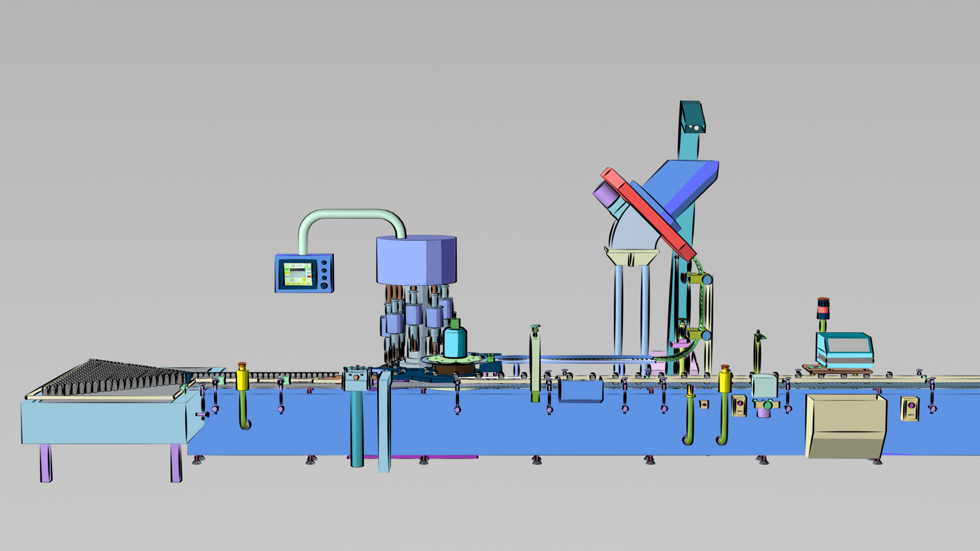Select the red diagonal bar on cap sorter
The width and height of the screenshot is (980, 551).
click(x=647, y=213)
